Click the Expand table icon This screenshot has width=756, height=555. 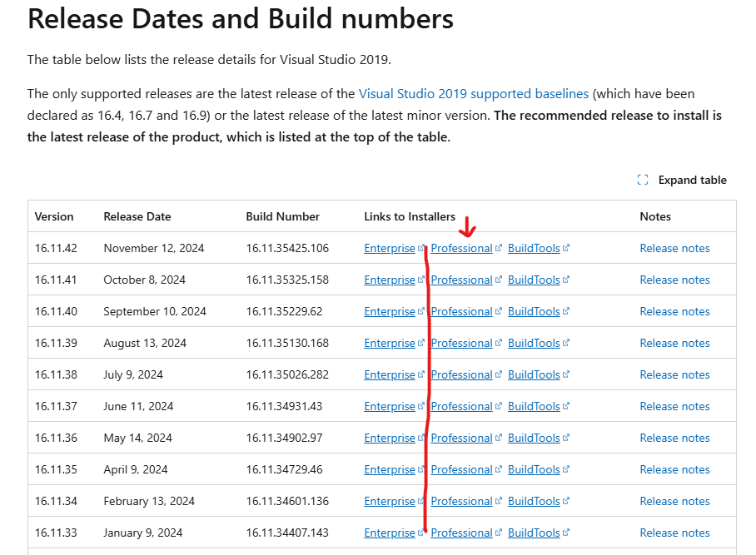click(x=642, y=180)
